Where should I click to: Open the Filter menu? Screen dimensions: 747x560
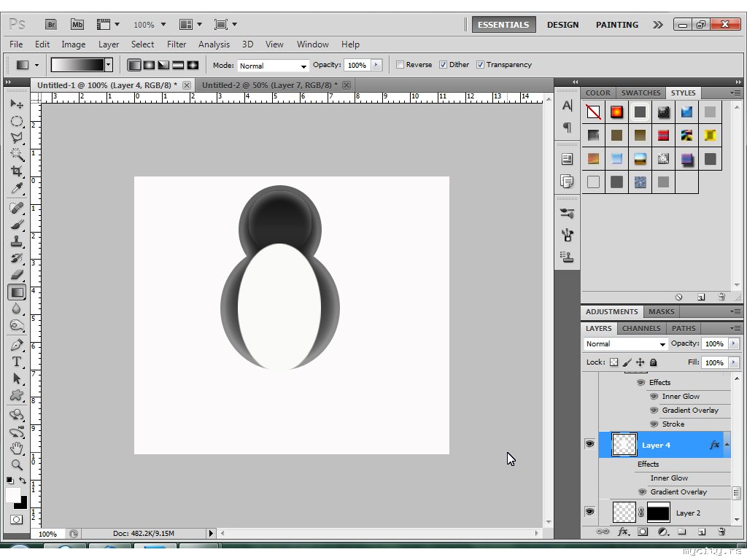tap(177, 44)
